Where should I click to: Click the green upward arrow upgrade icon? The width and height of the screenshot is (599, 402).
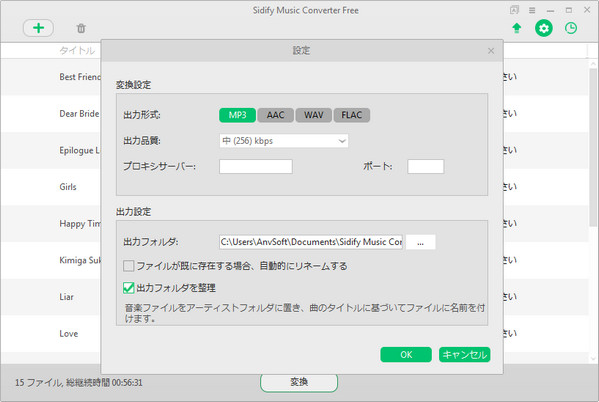(x=516, y=28)
